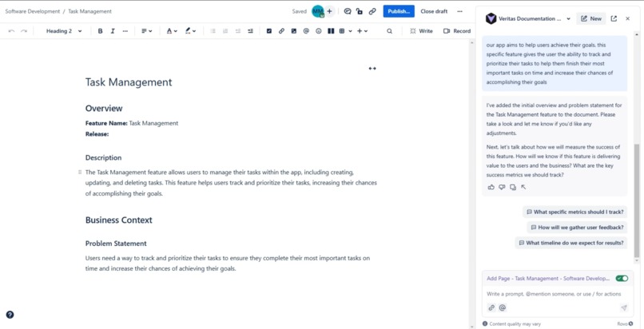Start a New chat
The height and width of the screenshot is (329, 644).
click(x=591, y=18)
